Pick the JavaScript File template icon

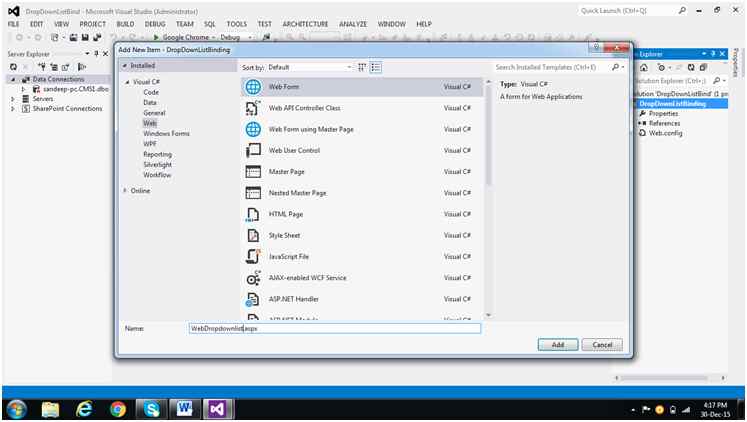253,256
